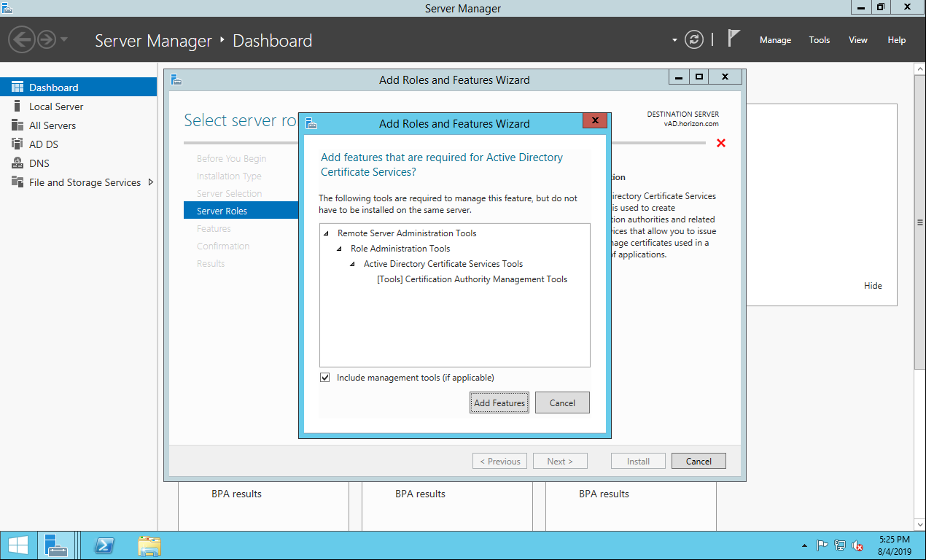This screenshot has width=926, height=560.
Task: Open the AD DS sidebar icon
Action: [x=17, y=144]
